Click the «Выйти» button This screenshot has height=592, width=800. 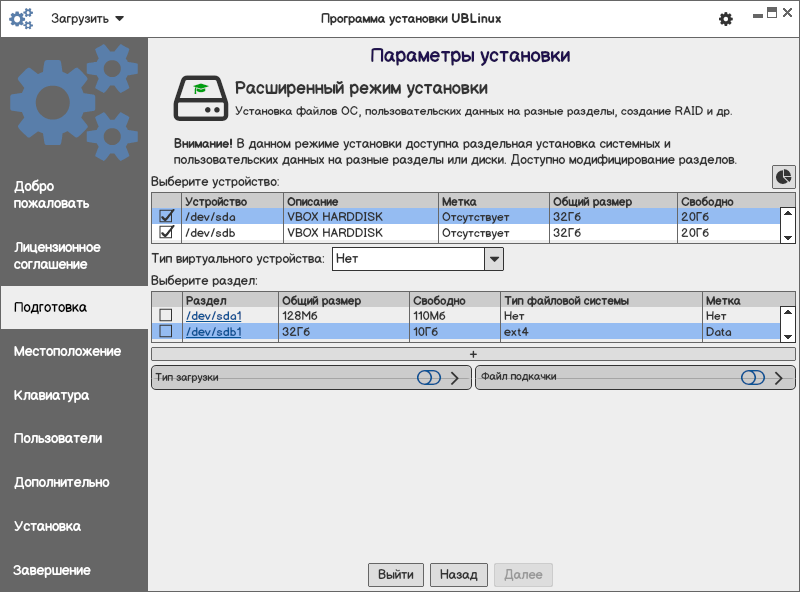397,575
